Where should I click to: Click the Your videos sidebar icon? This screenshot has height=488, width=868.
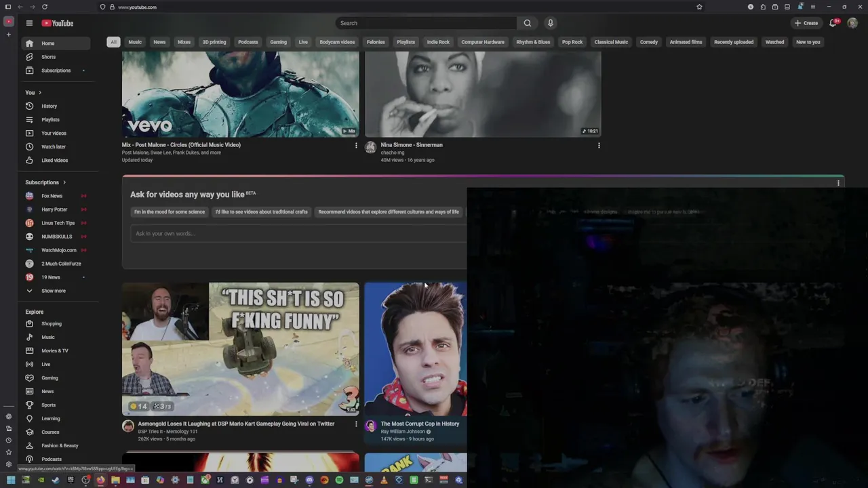click(29, 134)
